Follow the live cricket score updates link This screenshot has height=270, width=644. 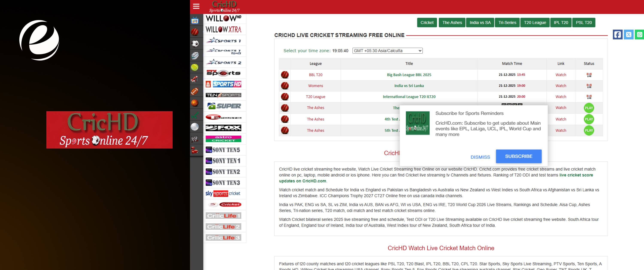coord(436,178)
